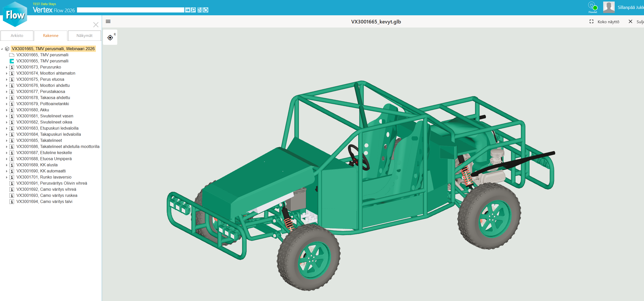Click info icon for VX3001691 Perusväritys

click(x=12, y=183)
